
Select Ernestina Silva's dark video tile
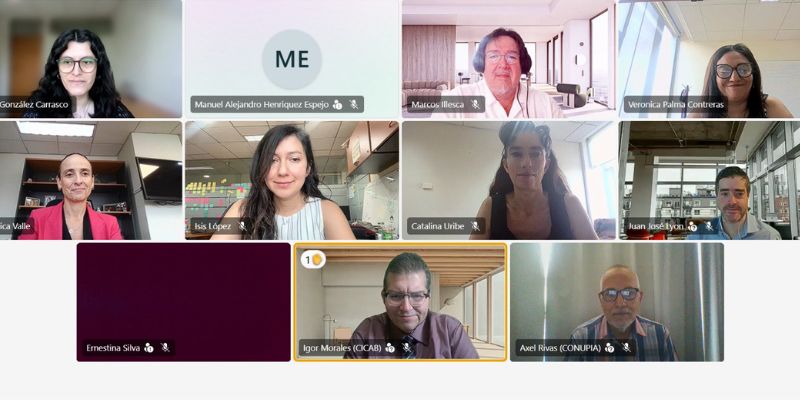point(184,302)
